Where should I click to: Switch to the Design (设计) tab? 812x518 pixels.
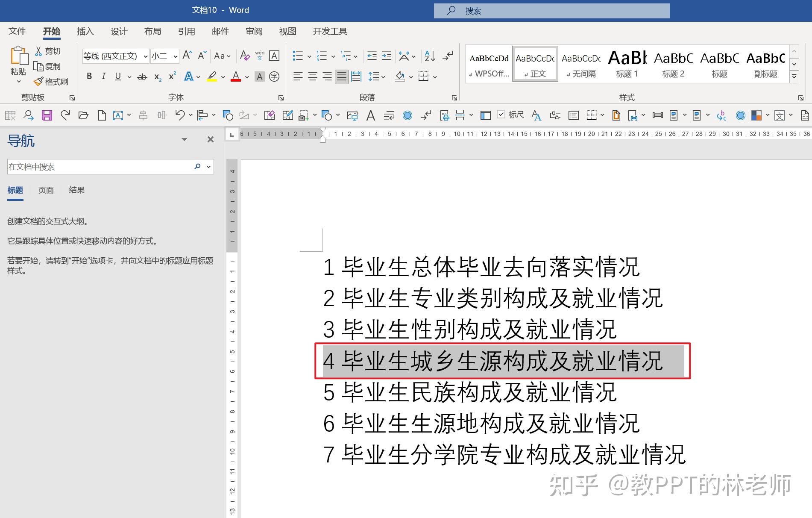119,31
